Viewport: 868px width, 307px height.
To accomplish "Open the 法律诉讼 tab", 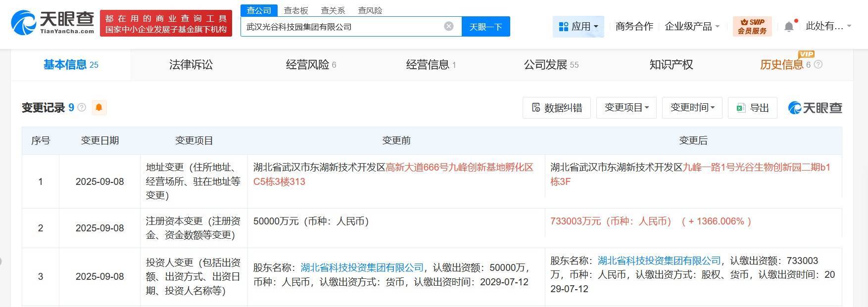I will [191, 65].
